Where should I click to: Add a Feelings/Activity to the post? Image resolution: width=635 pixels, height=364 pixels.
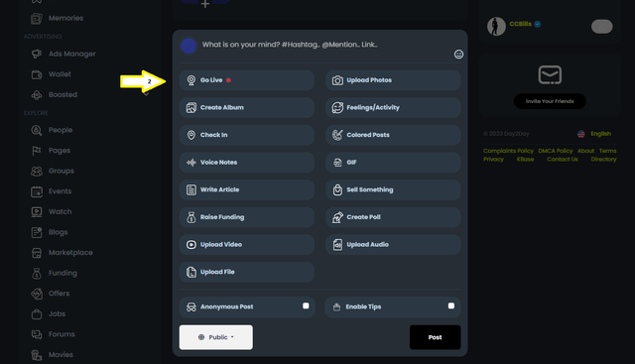[x=393, y=108]
